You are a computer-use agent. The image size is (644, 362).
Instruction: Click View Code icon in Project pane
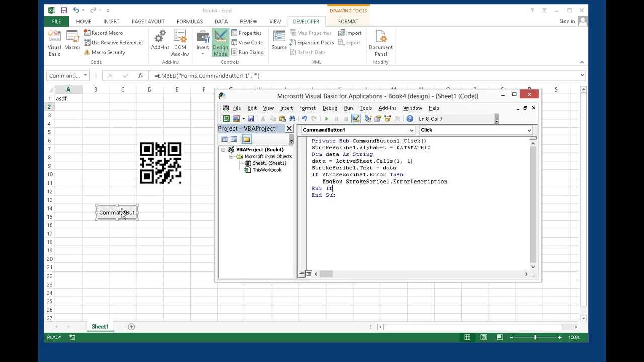[225, 139]
